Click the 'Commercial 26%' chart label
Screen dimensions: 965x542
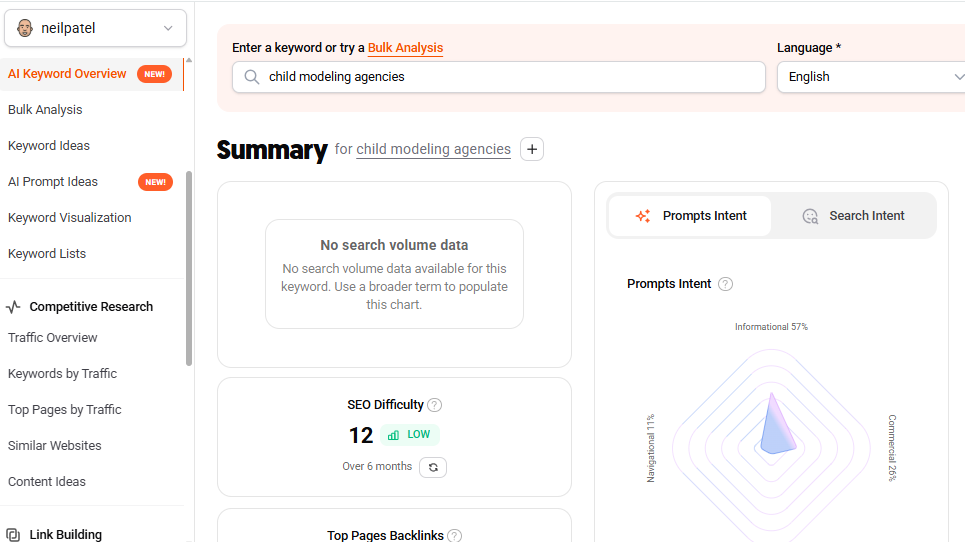pos(892,448)
